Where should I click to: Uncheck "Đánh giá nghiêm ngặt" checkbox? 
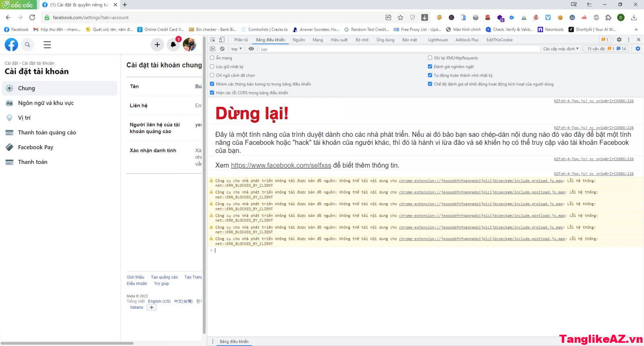click(430, 67)
